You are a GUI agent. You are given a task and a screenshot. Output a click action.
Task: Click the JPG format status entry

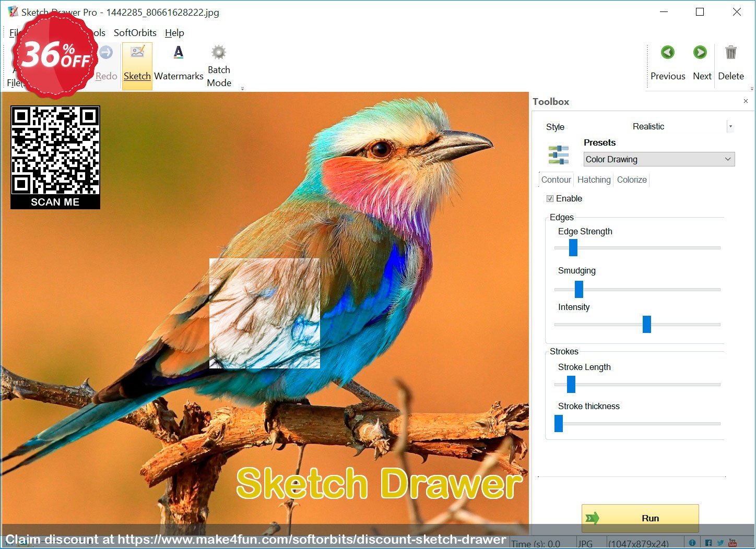click(585, 543)
